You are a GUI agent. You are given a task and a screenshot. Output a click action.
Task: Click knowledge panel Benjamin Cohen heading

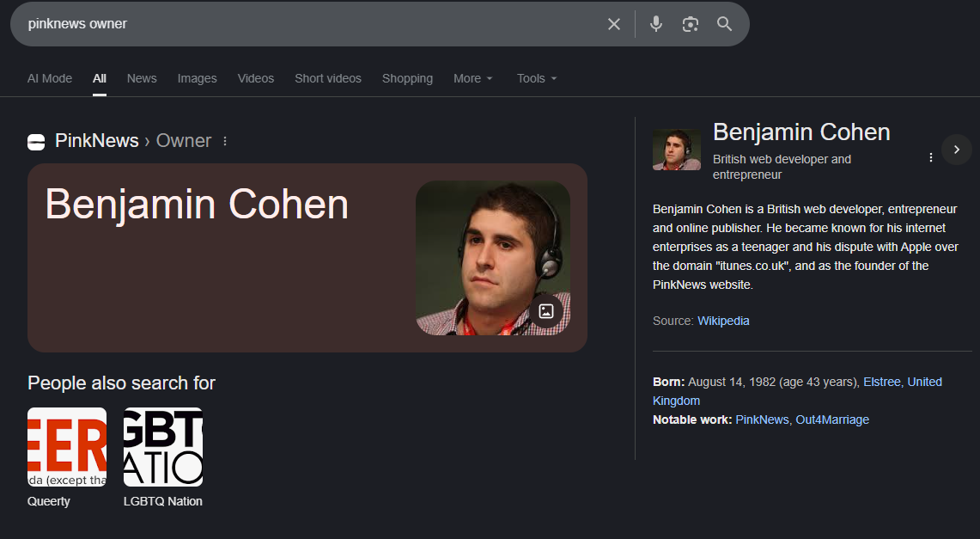pyautogui.click(x=801, y=132)
